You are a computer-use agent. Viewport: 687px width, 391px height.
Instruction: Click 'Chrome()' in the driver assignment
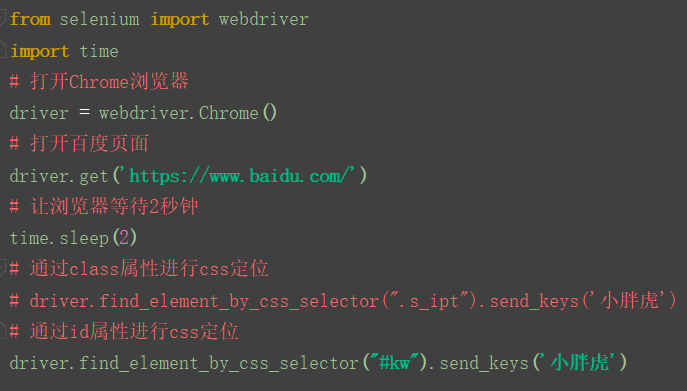[x=238, y=113]
